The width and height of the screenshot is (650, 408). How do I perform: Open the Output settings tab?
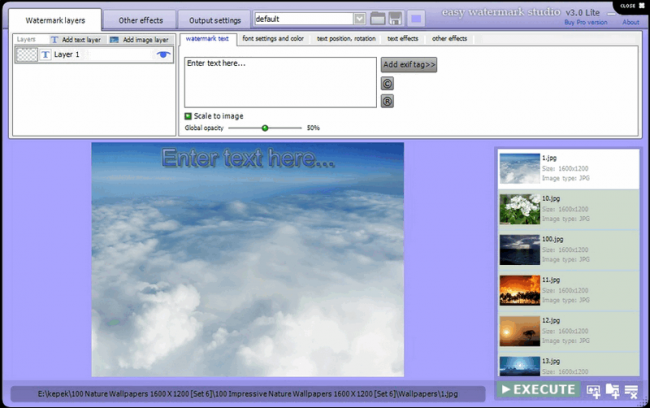[x=215, y=20]
